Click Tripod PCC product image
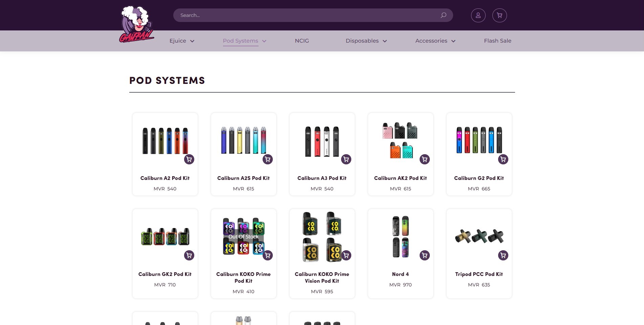644x325 pixels. (x=479, y=236)
